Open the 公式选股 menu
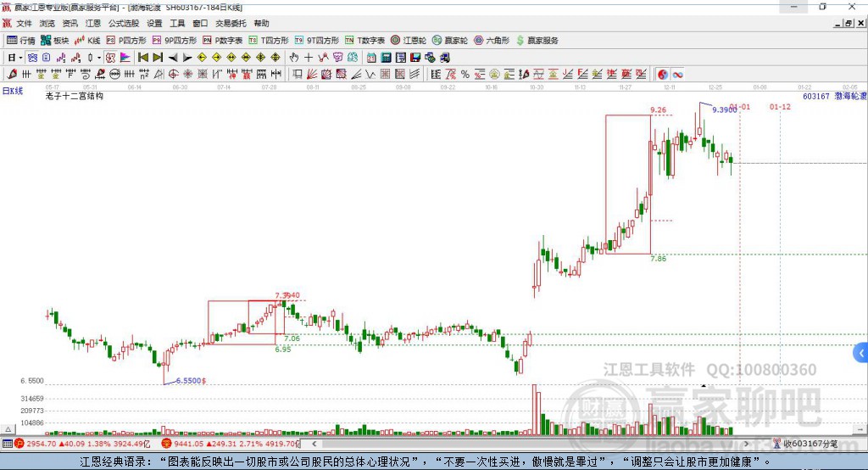Screen dimensions: 868x470 coord(124,23)
